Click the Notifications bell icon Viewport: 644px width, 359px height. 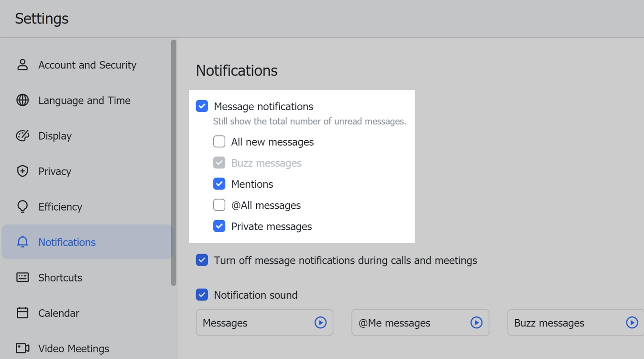[22, 242]
